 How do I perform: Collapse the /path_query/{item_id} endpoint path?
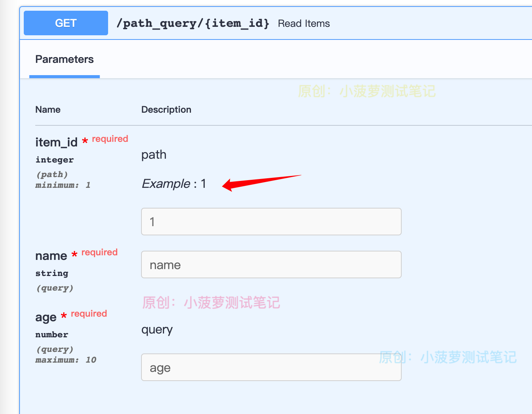[x=193, y=23]
